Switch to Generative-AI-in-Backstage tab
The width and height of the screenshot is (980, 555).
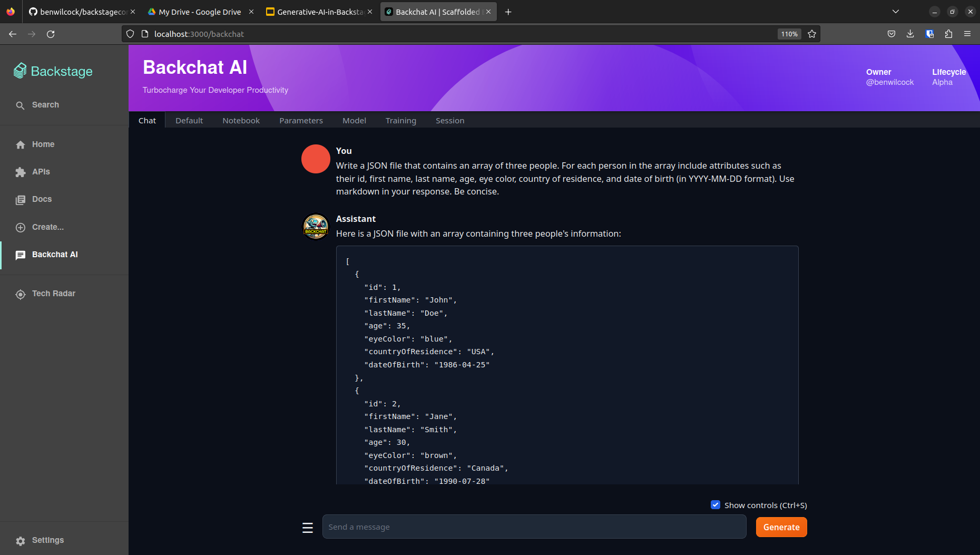pos(320,12)
